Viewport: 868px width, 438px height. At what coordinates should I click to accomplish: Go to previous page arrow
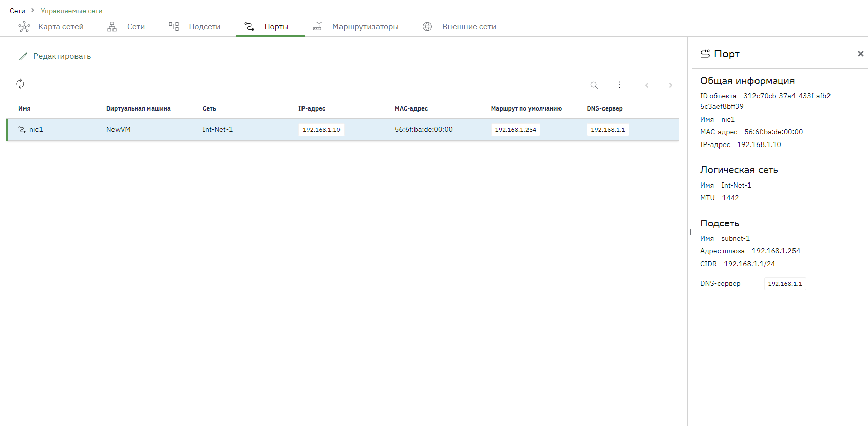coord(647,85)
